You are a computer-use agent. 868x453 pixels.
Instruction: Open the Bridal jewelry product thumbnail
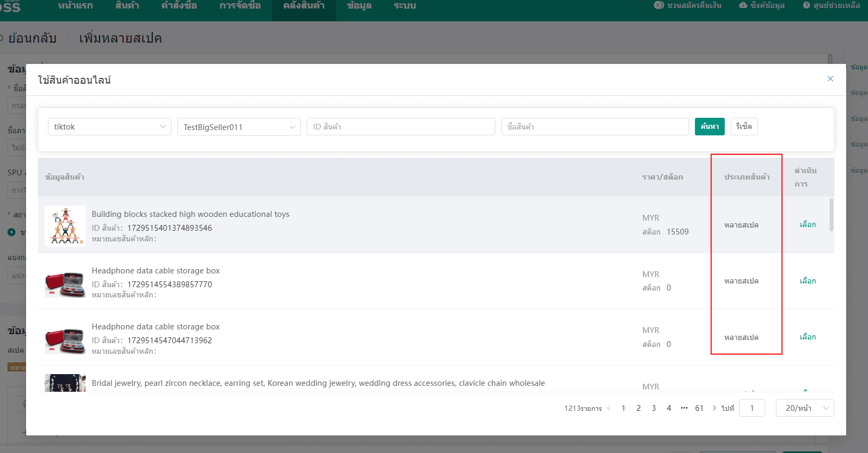(x=65, y=383)
